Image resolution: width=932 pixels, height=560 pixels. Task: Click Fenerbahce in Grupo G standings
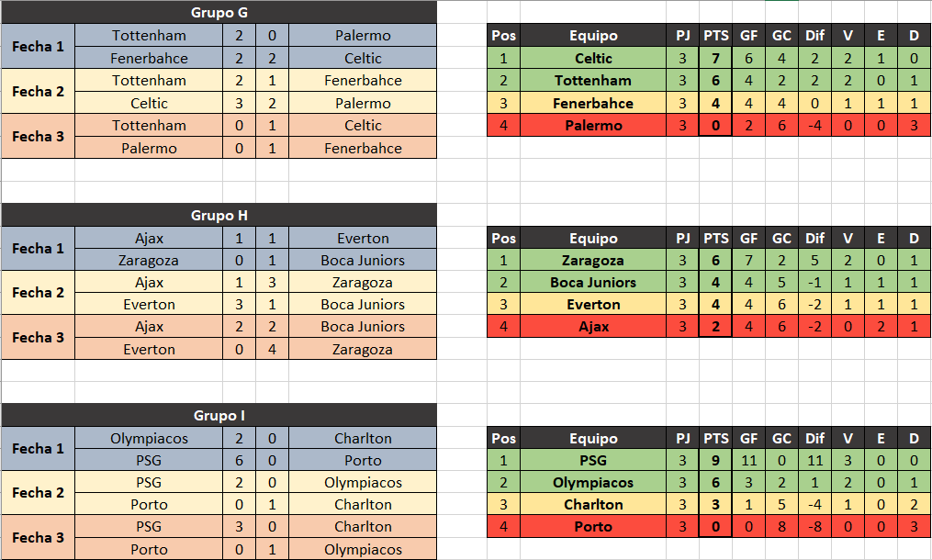(x=593, y=104)
